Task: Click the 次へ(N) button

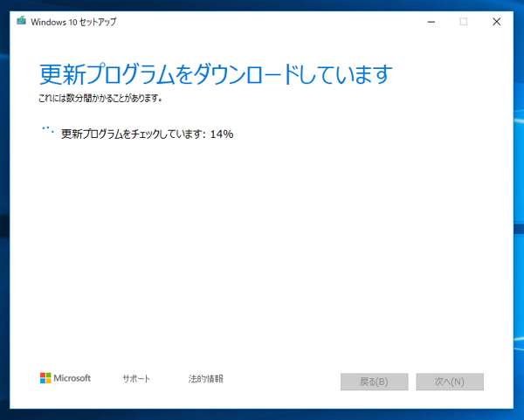Action: coord(450,382)
